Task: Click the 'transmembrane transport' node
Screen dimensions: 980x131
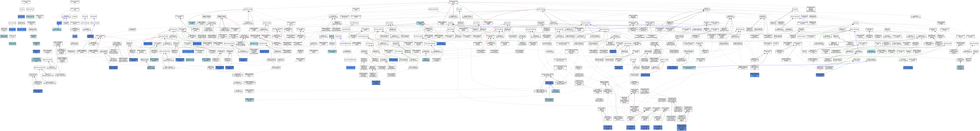Action: (869, 29)
